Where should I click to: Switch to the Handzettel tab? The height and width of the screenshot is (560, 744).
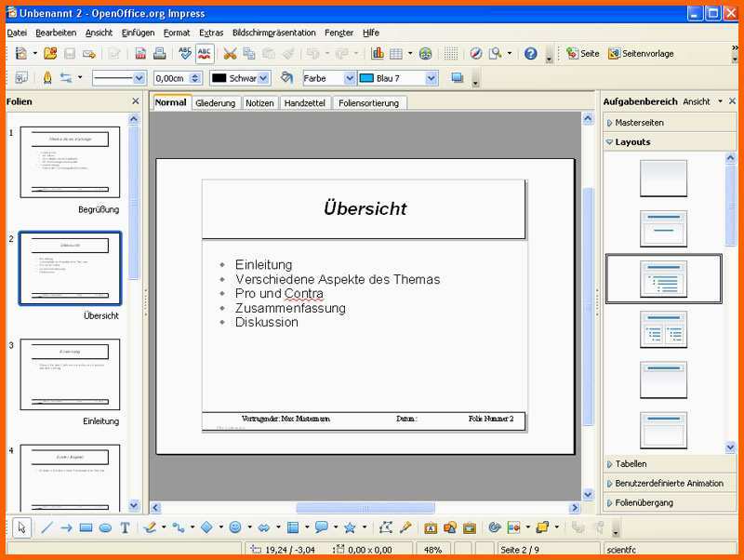pos(305,103)
